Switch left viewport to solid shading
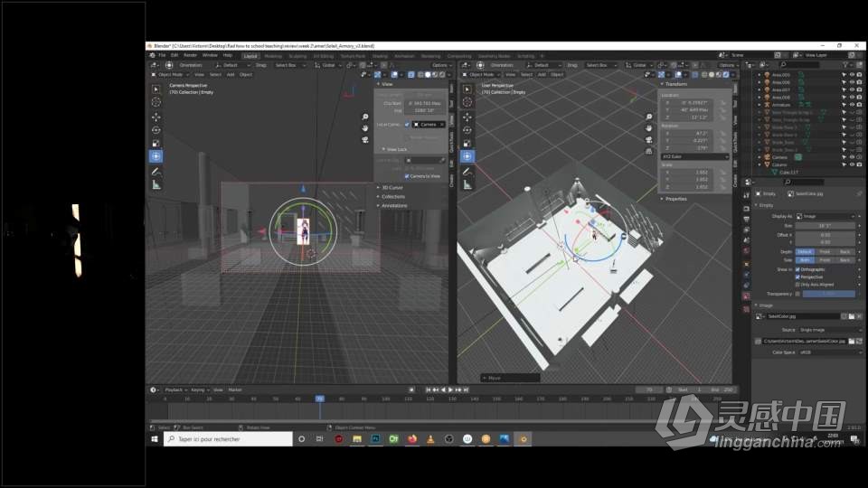Image resolution: width=868 pixels, height=488 pixels. [x=428, y=74]
